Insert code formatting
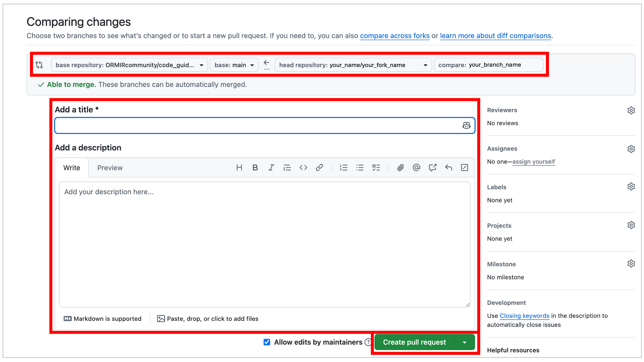Image resolution: width=644 pixels, height=362 pixels. [303, 168]
